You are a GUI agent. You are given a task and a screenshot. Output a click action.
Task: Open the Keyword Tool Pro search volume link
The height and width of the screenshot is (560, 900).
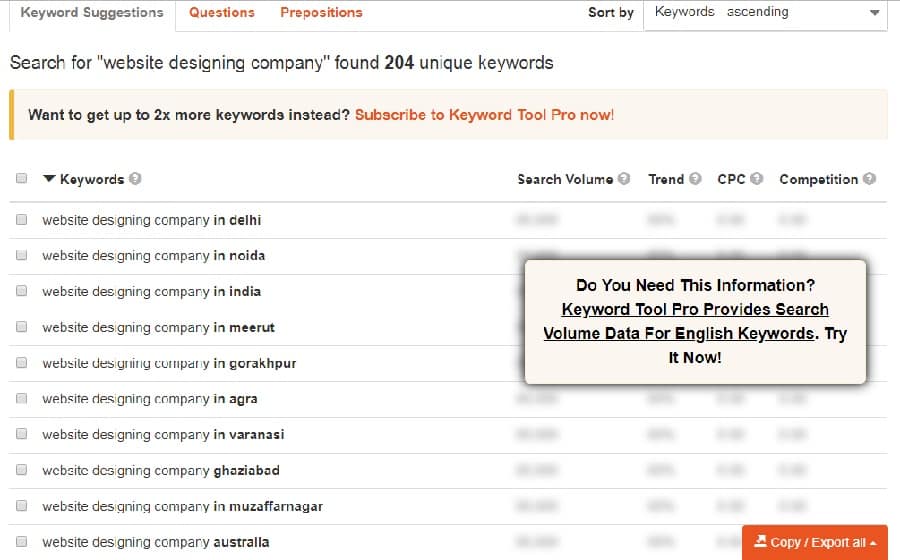694,321
